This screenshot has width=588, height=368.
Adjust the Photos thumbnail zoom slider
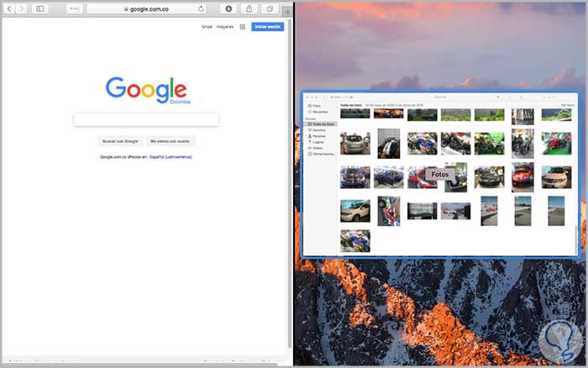pos(342,97)
